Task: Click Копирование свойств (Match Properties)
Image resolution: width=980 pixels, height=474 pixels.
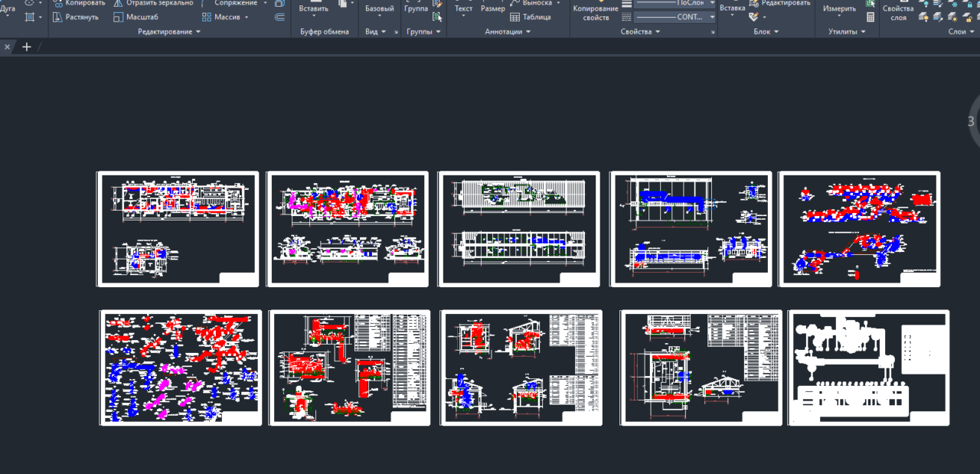Action: pos(596,11)
